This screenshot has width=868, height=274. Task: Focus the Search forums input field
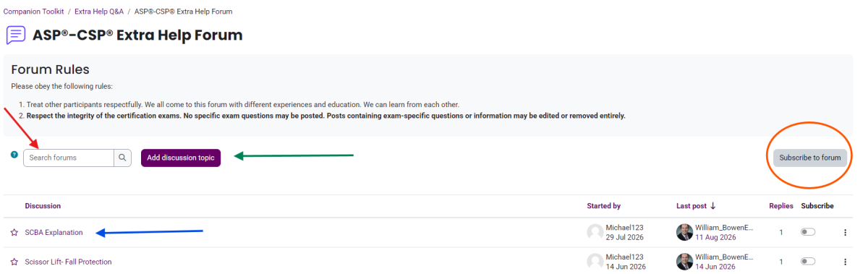69,158
